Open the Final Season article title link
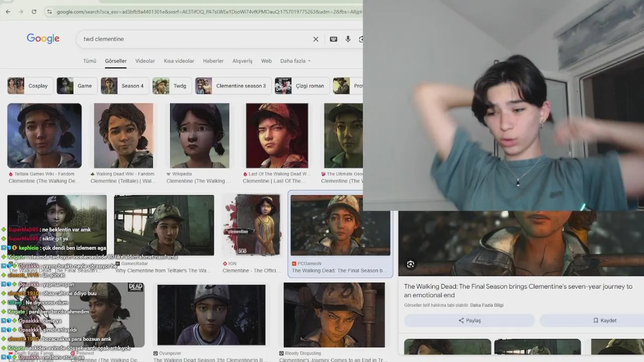Viewport: 644px width, 362px height. [518, 291]
